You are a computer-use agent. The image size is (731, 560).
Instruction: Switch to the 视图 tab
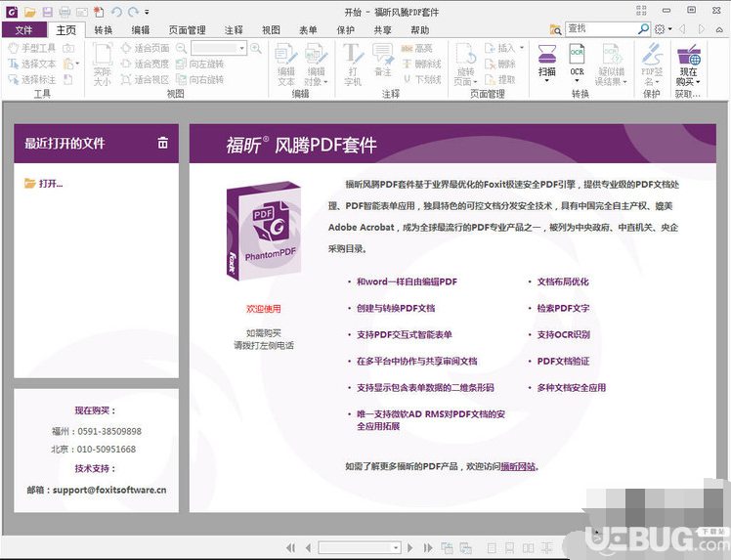271,30
